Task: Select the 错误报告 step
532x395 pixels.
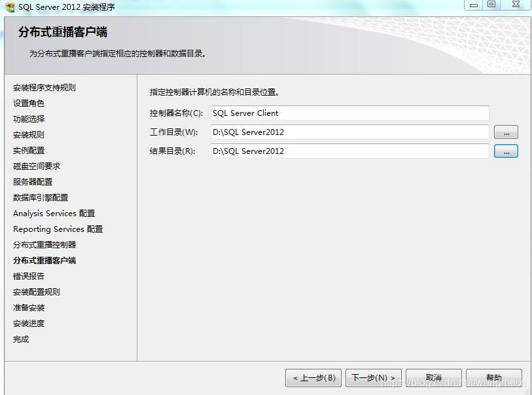Action: pos(29,276)
